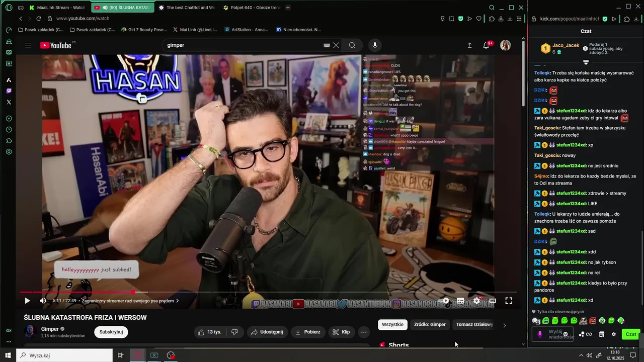Image resolution: width=644 pixels, height=362 pixels.
Task: Open the browser sidebar settings gear
Action: [9, 151]
